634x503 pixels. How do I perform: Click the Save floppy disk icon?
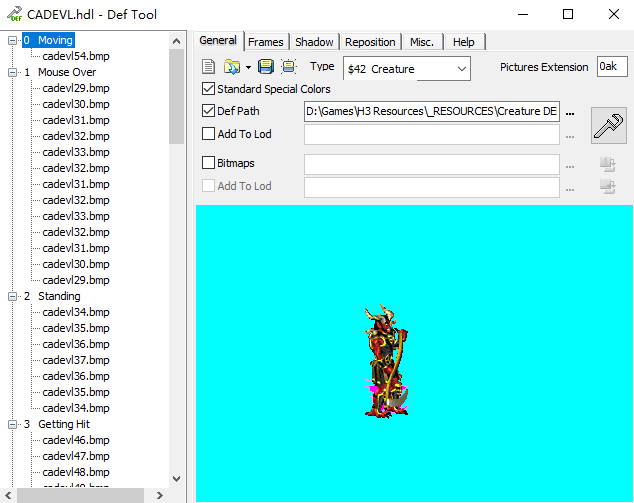tap(266, 66)
